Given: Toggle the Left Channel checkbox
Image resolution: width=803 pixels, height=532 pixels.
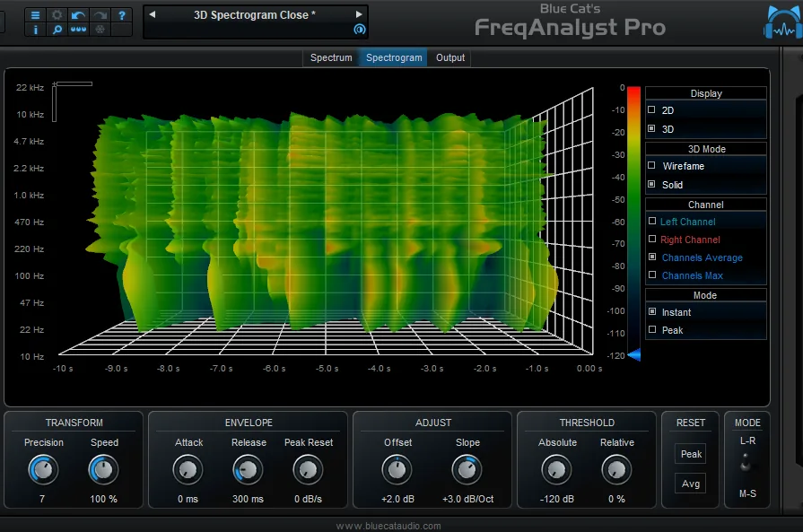Looking at the screenshot, I should click(x=652, y=222).
